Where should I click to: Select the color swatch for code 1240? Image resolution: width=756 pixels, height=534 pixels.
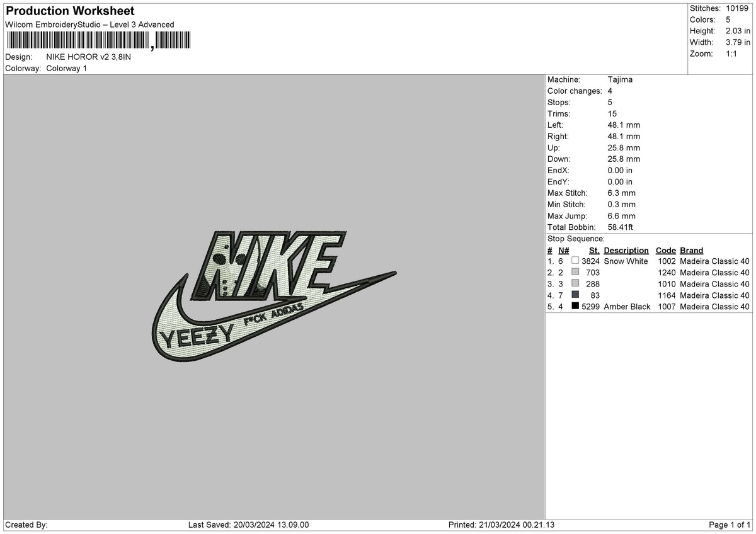tap(575, 272)
